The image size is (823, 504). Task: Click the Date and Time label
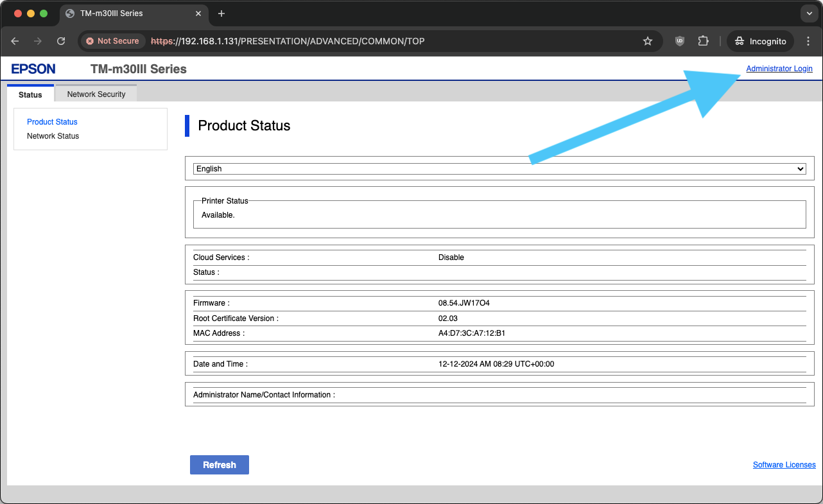coord(220,364)
